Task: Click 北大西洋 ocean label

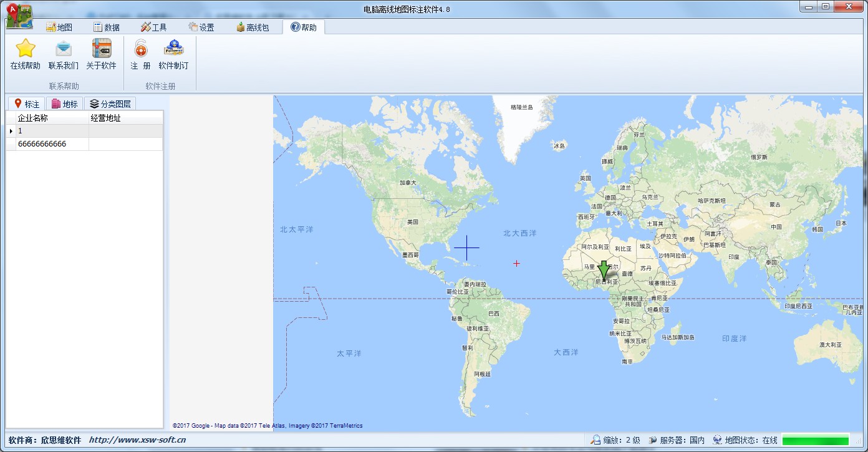Action: [x=520, y=233]
